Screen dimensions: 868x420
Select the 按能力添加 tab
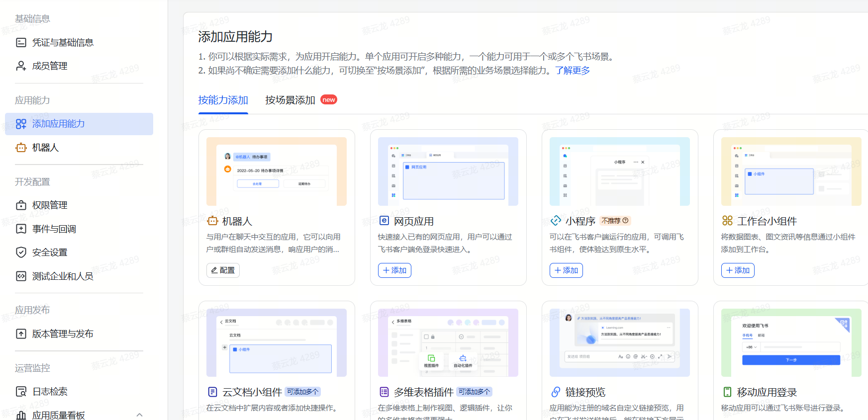coord(223,100)
